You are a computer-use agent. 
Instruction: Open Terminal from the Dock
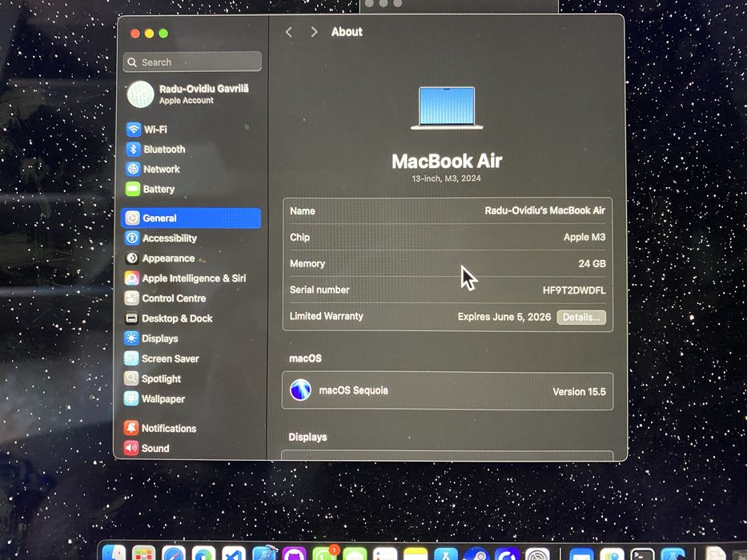(642, 554)
